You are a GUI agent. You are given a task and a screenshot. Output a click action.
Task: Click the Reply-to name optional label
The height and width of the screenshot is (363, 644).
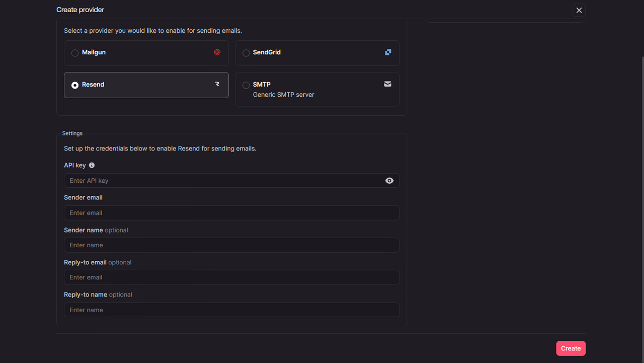pos(98,295)
